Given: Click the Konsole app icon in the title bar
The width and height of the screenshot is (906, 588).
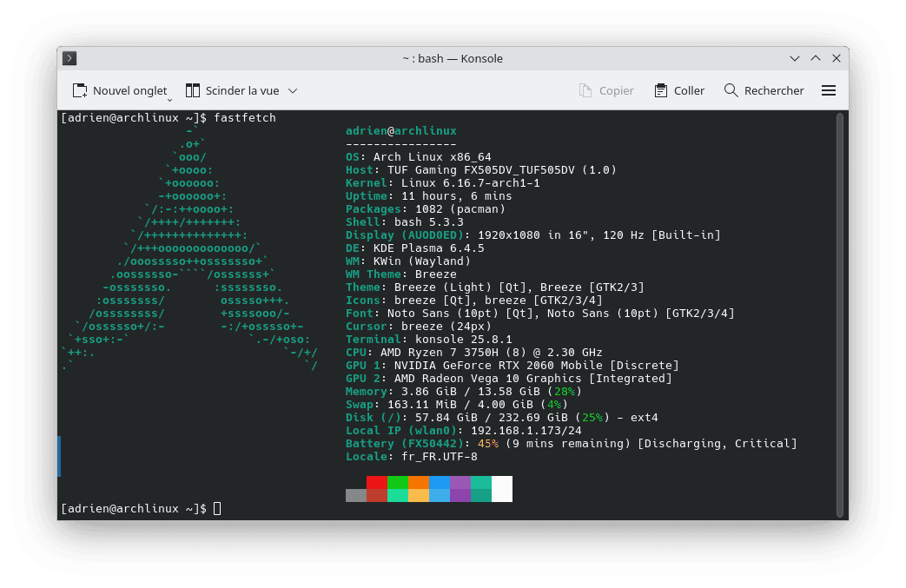Looking at the screenshot, I should [x=70, y=58].
